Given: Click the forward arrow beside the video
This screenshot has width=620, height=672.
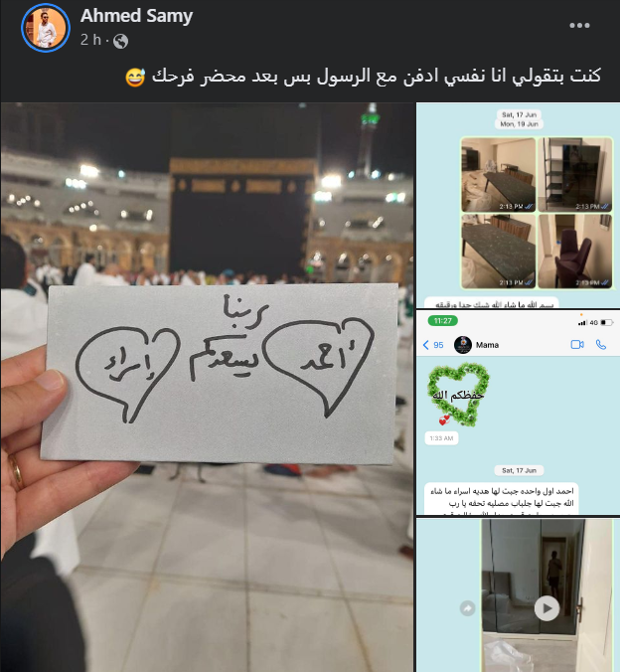Looking at the screenshot, I should [x=467, y=608].
